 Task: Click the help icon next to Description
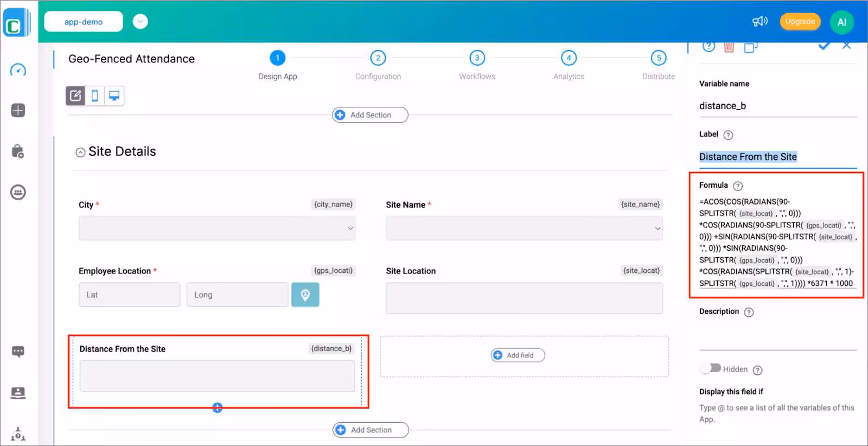coord(749,313)
